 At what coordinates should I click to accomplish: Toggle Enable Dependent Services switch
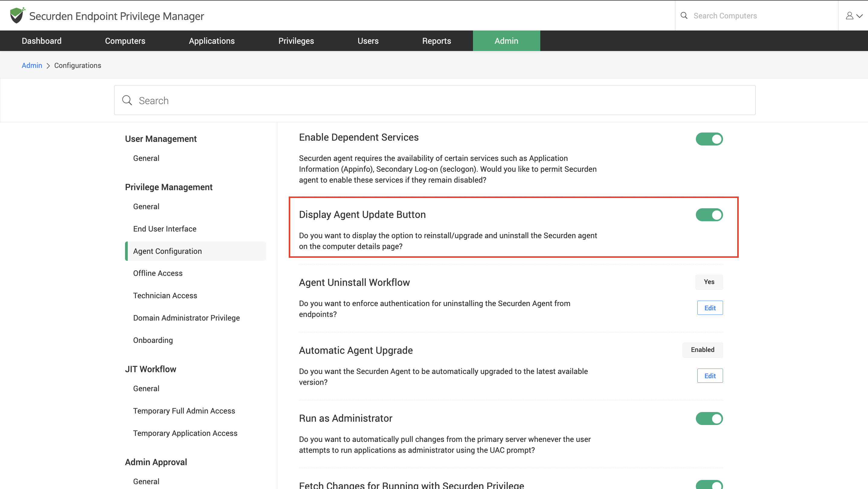click(x=709, y=139)
